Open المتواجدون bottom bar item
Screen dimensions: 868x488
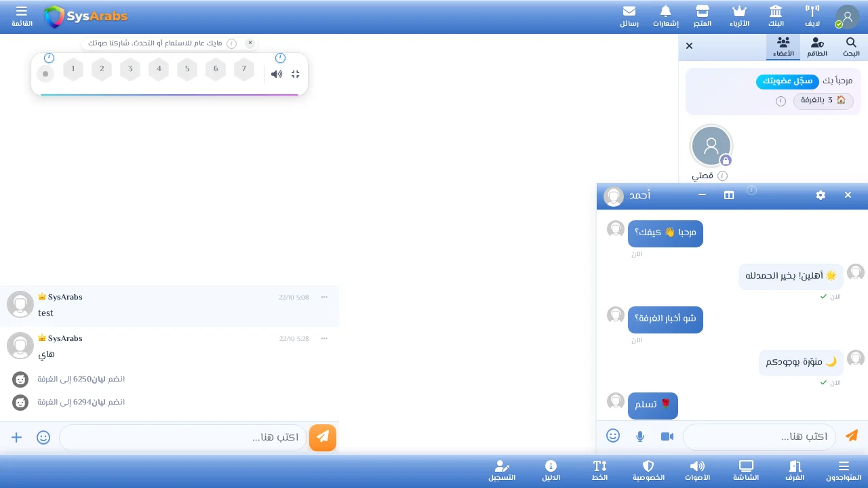point(844,471)
